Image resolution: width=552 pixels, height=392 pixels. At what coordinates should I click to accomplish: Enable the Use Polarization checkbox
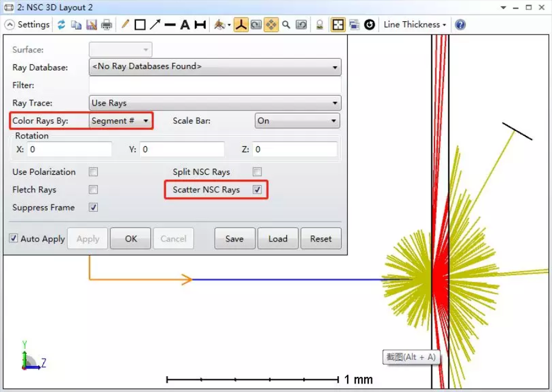93,172
